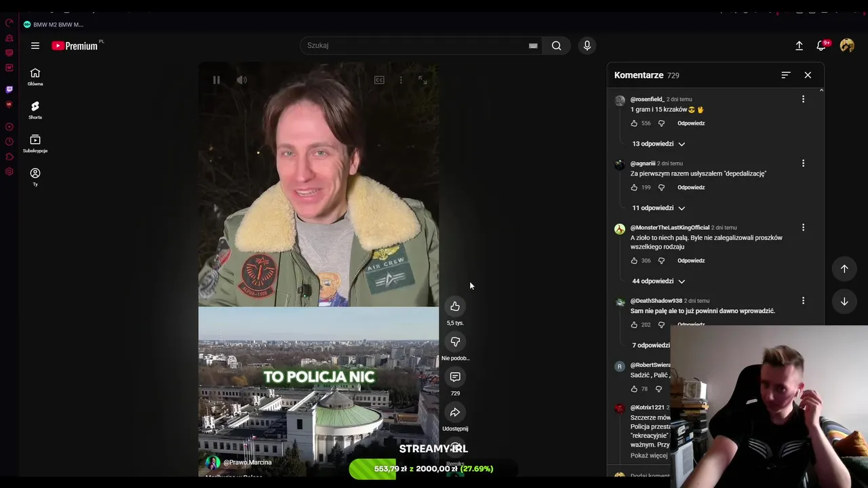Click Pokaż więcej on @Kotrix1221 comment
This screenshot has width=868, height=488.
click(649, 455)
